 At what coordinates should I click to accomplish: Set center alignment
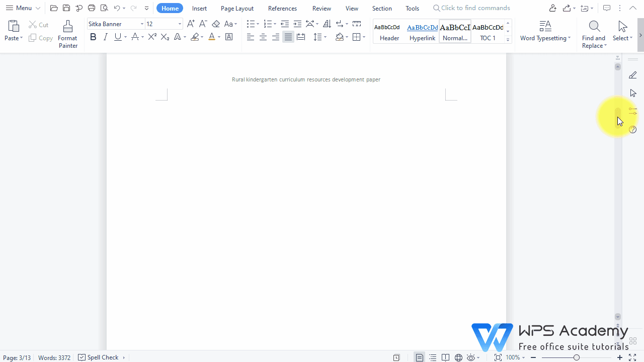263,37
